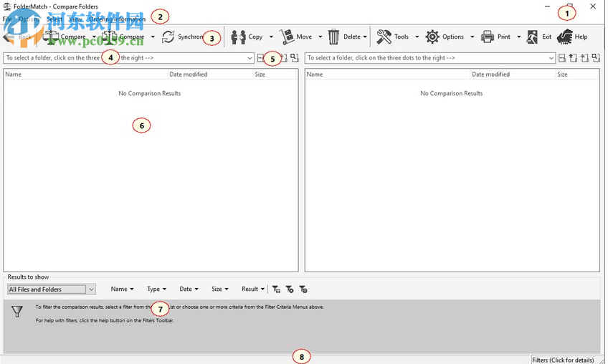608x364 pixels.
Task: Expand the first Compare dropdown arrow
Action: [x=94, y=37]
